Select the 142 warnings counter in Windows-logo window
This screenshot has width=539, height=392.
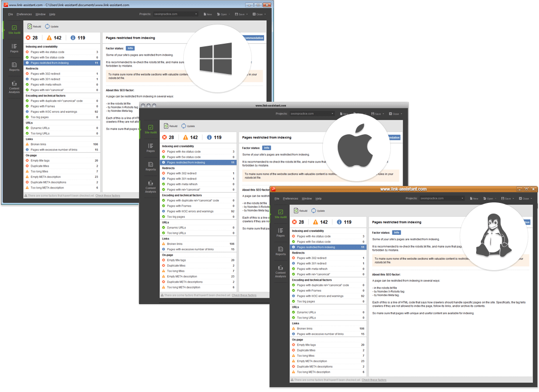pos(54,38)
